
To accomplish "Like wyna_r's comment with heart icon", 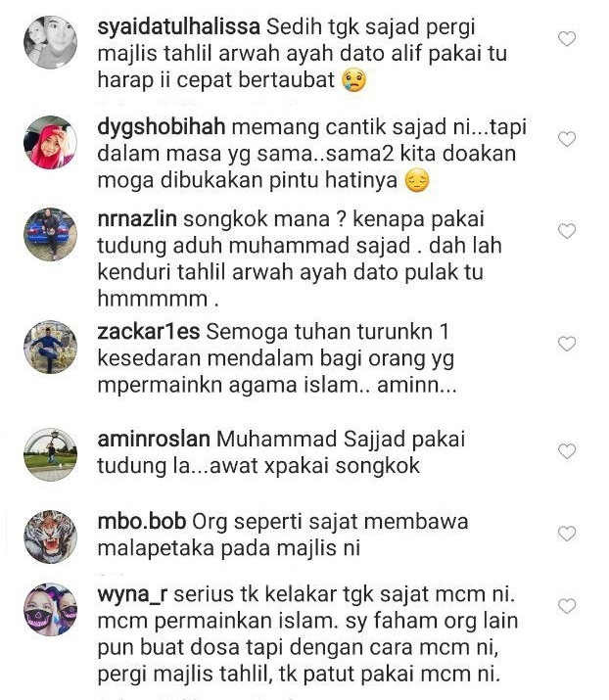I will [x=567, y=606].
